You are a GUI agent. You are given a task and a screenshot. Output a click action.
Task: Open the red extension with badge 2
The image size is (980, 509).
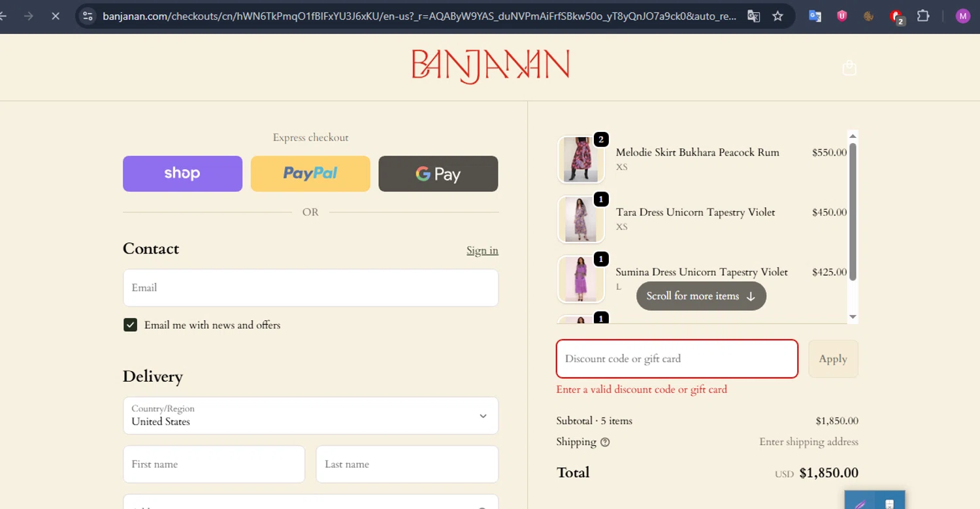tap(896, 17)
